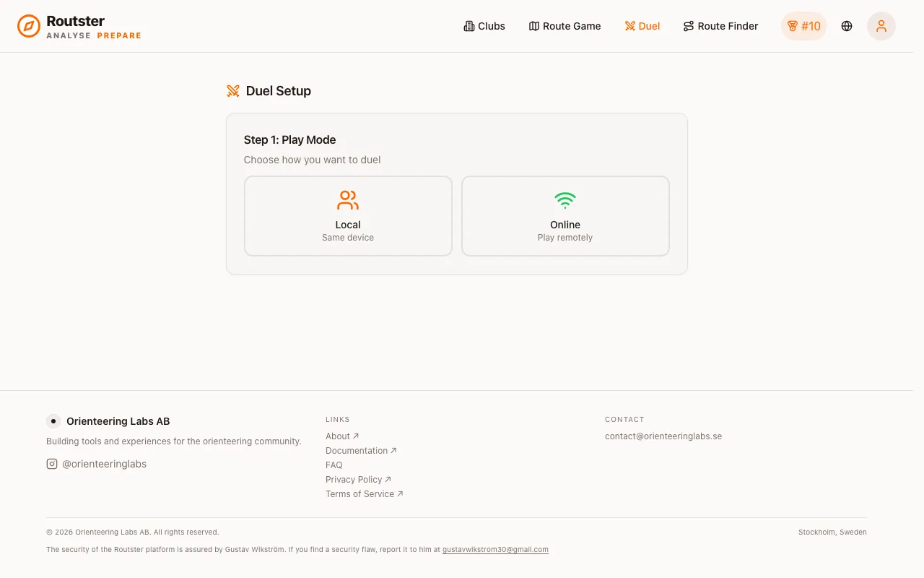Select the Duel navigation item
Viewport: 924px width, 578px height.
[642, 26]
